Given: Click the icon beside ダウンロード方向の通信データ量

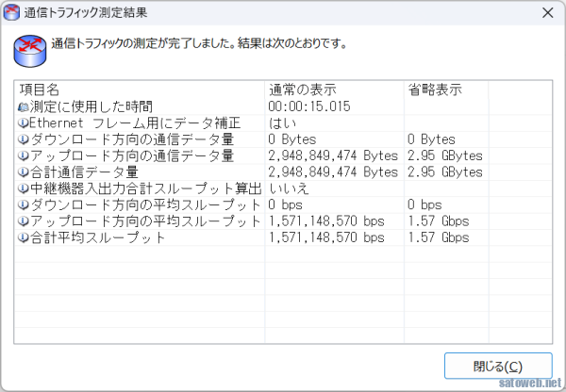Looking at the screenshot, I should pyautogui.click(x=24, y=139).
